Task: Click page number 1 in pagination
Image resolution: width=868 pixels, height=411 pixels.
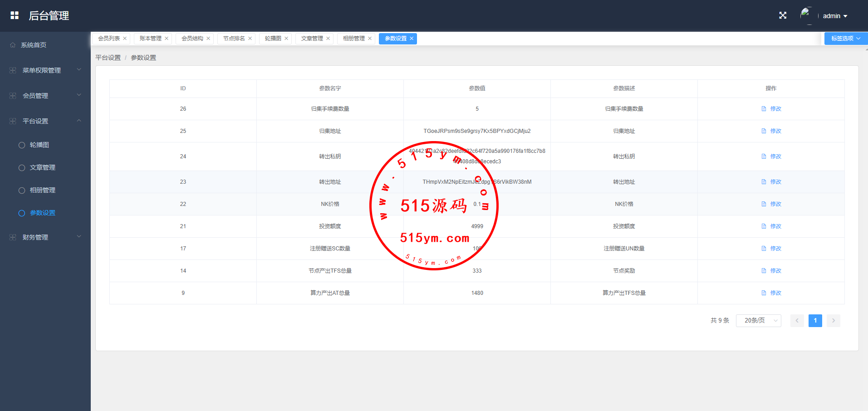Action: click(815, 321)
